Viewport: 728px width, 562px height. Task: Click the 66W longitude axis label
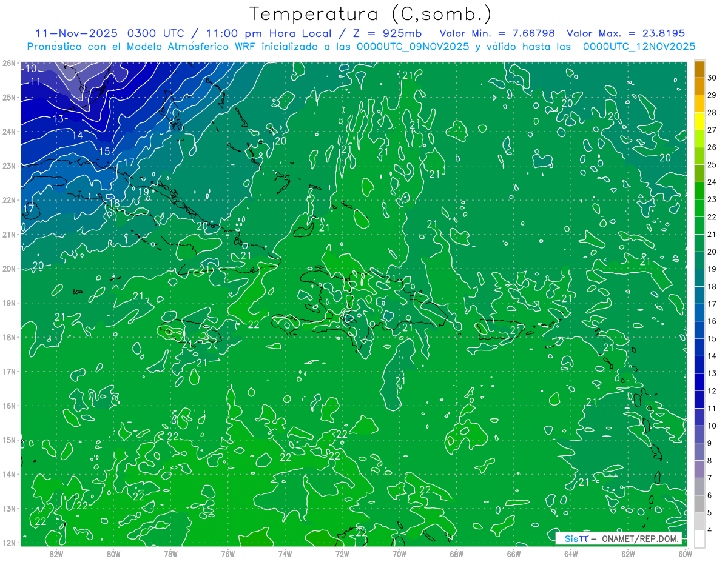(x=514, y=554)
